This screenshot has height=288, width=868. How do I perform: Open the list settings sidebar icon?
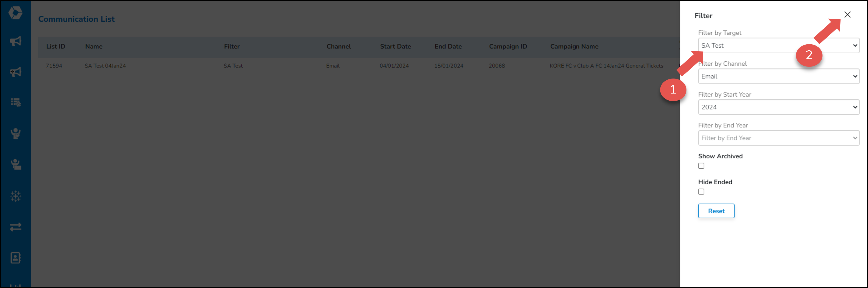[x=15, y=102]
